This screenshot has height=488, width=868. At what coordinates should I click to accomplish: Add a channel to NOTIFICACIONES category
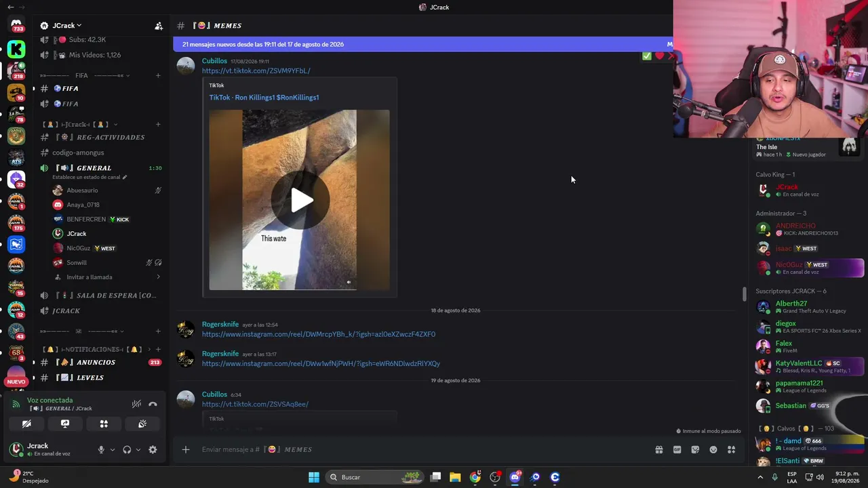coord(158,349)
